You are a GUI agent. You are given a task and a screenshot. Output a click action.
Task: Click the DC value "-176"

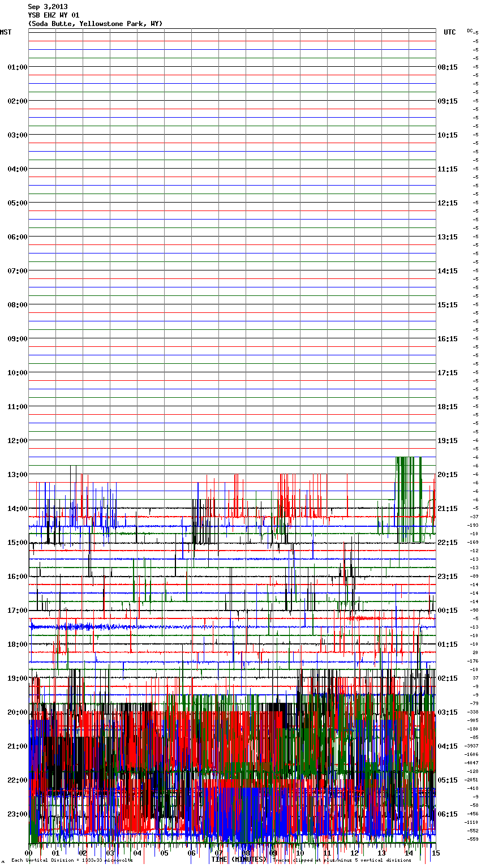click(473, 661)
